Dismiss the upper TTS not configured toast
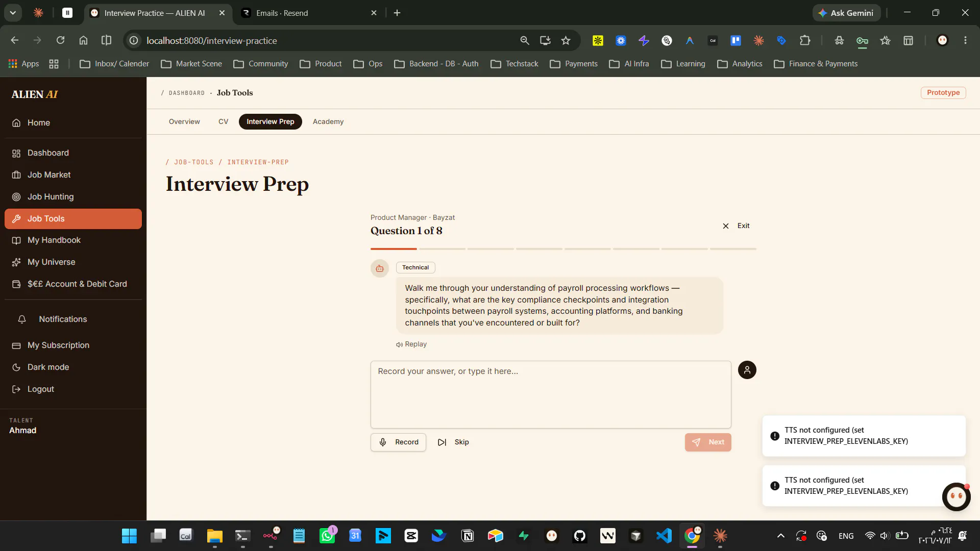Image resolution: width=980 pixels, height=551 pixels. coord(864,436)
